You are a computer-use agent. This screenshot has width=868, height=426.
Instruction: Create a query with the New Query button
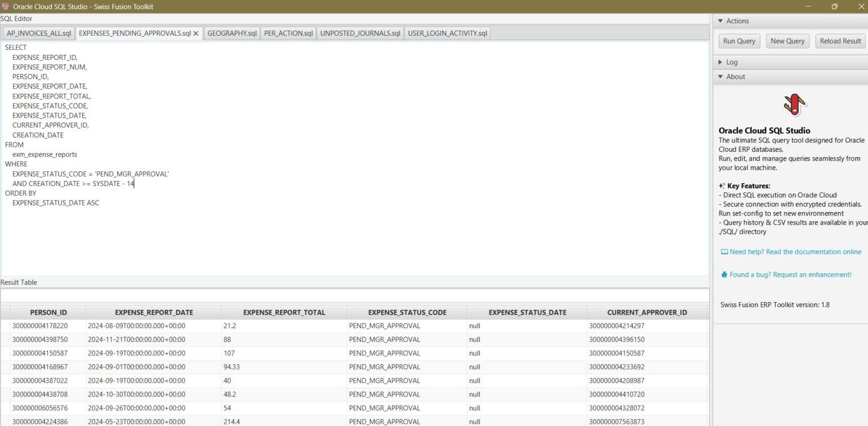[x=787, y=41]
